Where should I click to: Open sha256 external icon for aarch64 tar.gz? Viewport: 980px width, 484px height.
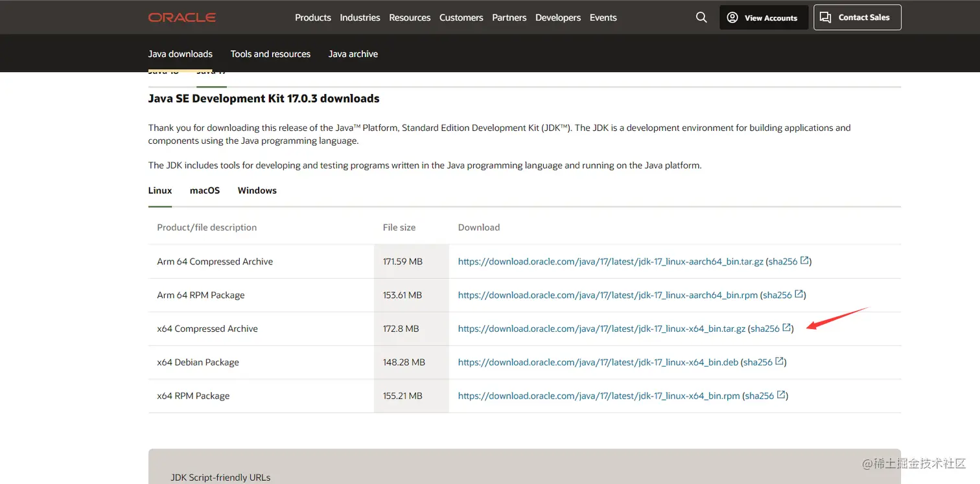tap(804, 261)
